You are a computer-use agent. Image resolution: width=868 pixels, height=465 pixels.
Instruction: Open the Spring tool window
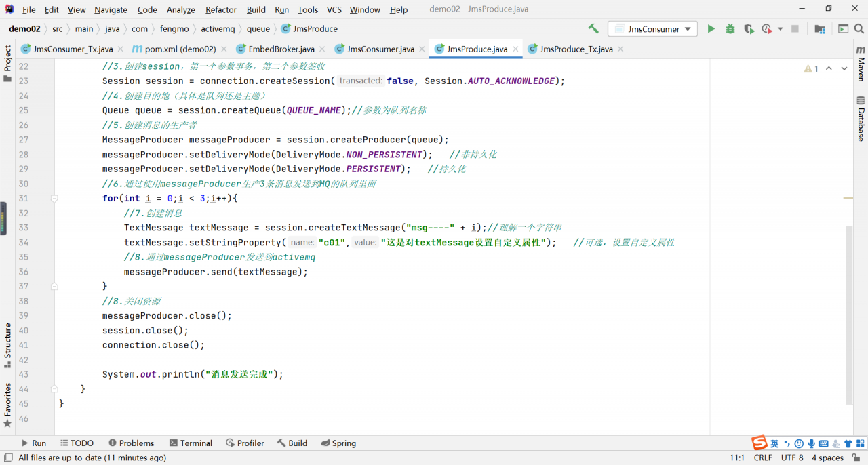tap(338, 443)
